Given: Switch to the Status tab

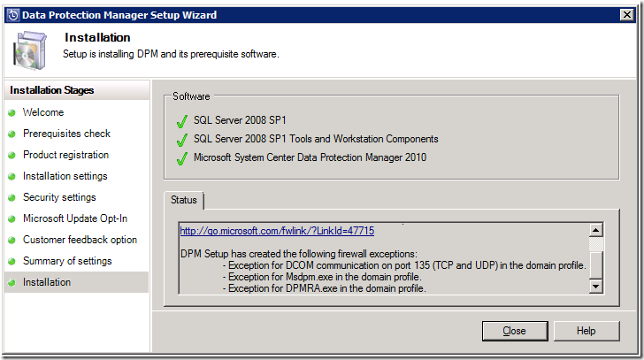Looking at the screenshot, I should click(x=185, y=201).
